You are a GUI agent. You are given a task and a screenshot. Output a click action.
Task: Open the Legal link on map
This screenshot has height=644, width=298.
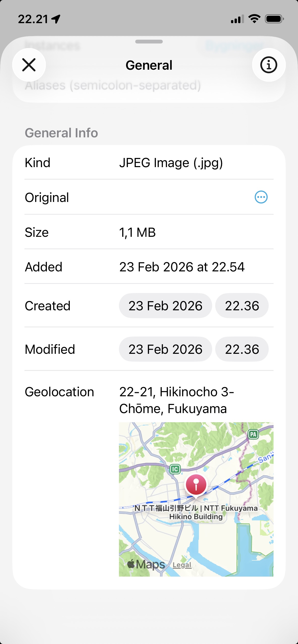(182, 565)
